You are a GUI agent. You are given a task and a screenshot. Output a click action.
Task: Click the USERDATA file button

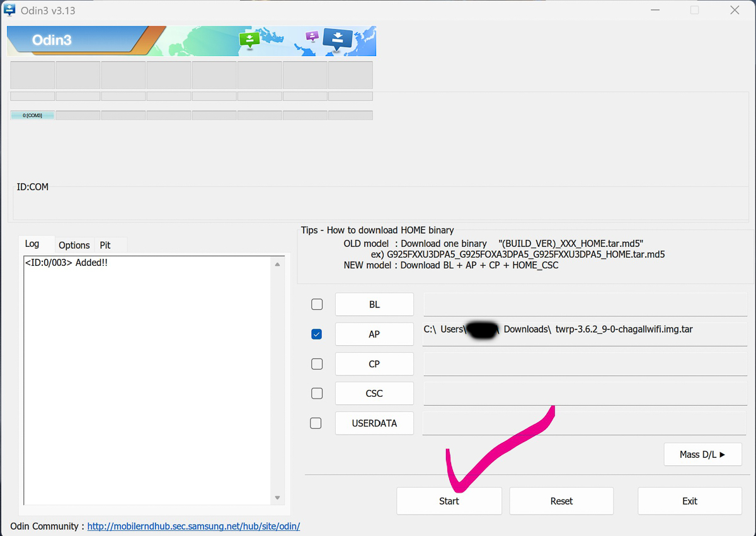click(x=374, y=423)
